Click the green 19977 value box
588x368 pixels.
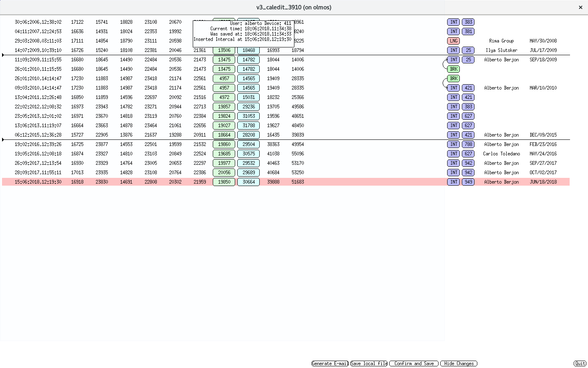coord(224,163)
